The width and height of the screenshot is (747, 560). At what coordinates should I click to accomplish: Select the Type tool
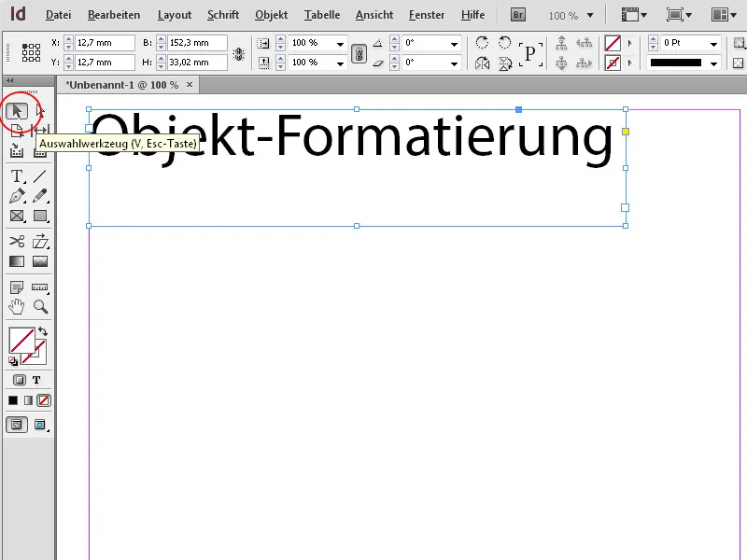click(x=17, y=176)
